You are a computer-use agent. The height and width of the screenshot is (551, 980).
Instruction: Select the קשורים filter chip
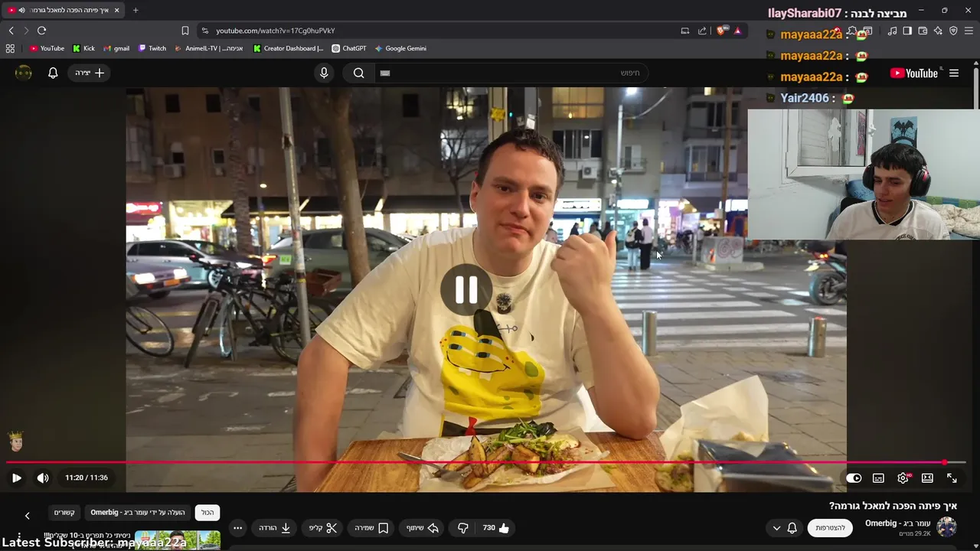pos(64,512)
